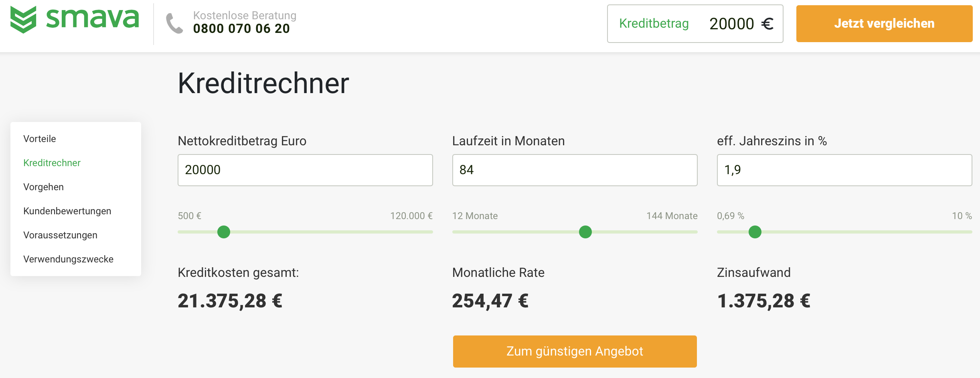Viewport: 980px width, 378px height.
Task: Click the phone handset icon
Action: click(174, 23)
